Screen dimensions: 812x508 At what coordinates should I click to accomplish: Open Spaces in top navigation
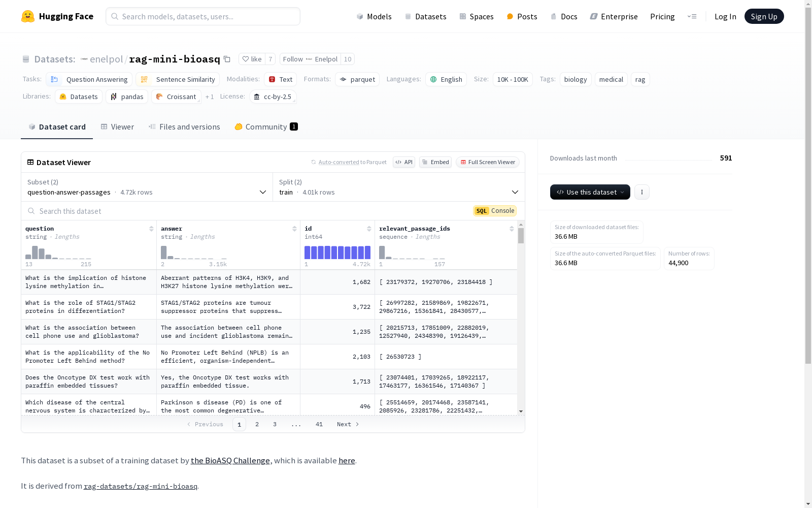pos(476,16)
